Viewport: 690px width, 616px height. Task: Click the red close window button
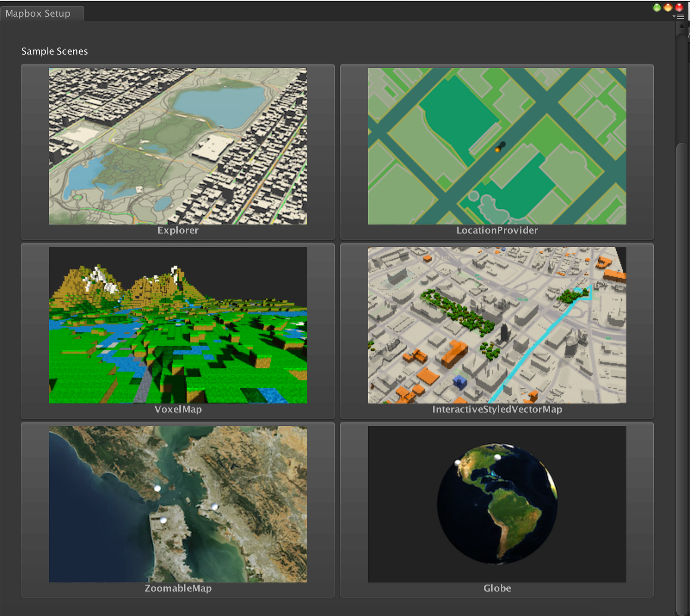click(x=679, y=7)
